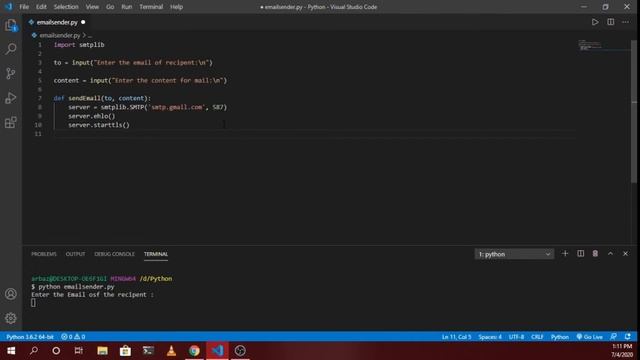Click the 'def sendEmail(to, content):' line
Viewport: 640px width, 360px height.
pyautogui.click(x=102, y=98)
